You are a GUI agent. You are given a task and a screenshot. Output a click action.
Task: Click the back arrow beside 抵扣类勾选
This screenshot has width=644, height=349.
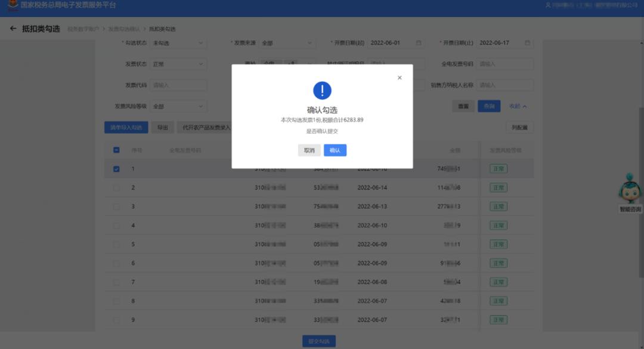13,29
